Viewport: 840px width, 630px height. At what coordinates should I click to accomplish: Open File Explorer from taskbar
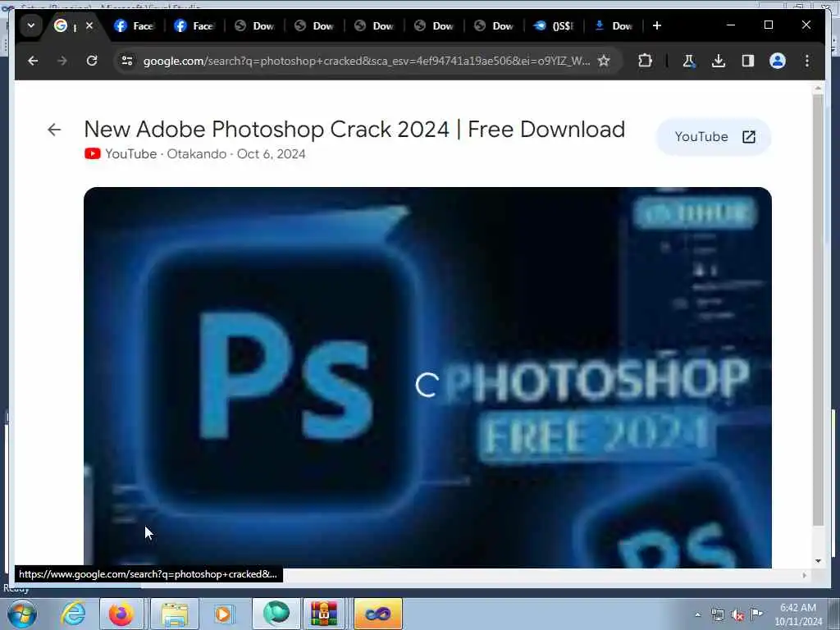175,614
